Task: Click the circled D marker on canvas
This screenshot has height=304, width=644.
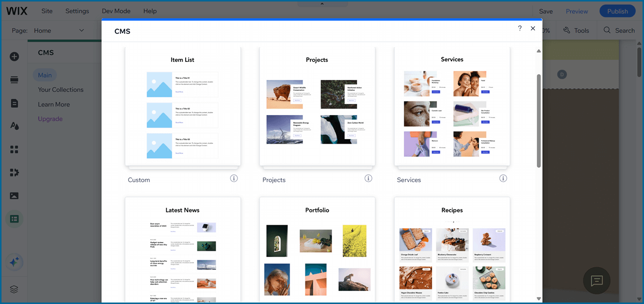Action: [562, 74]
